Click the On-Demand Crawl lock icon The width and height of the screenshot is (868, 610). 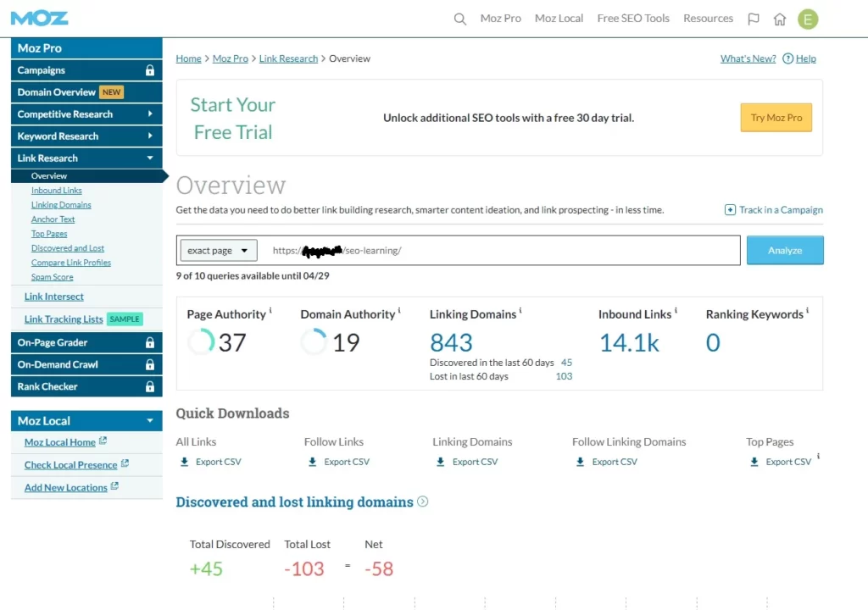click(149, 365)
